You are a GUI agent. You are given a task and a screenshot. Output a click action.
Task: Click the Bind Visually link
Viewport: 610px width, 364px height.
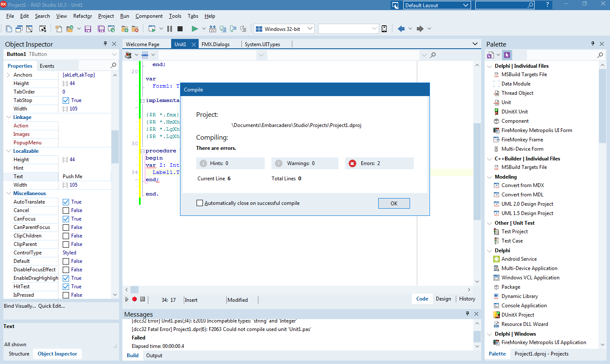[x=20, y=306]
